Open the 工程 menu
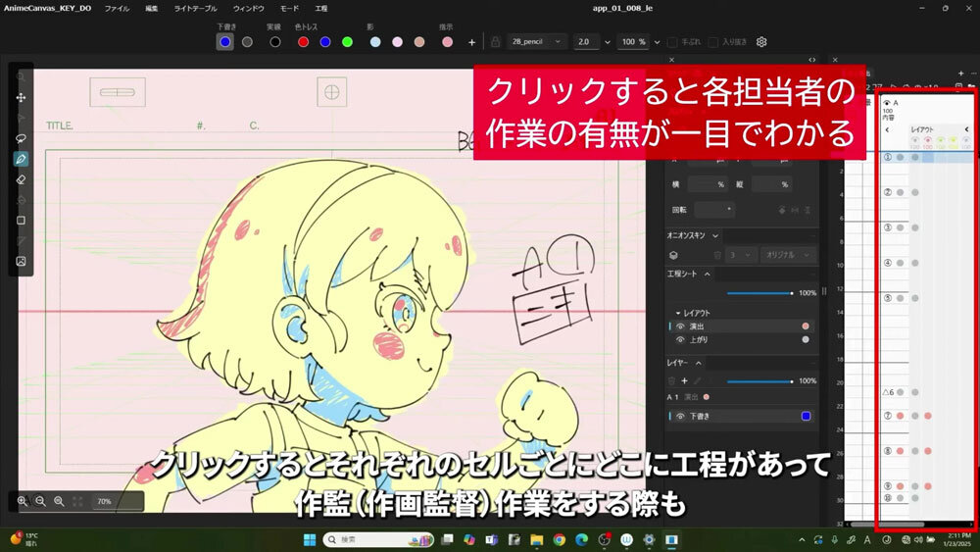The image size is (980, 552). 321,9
